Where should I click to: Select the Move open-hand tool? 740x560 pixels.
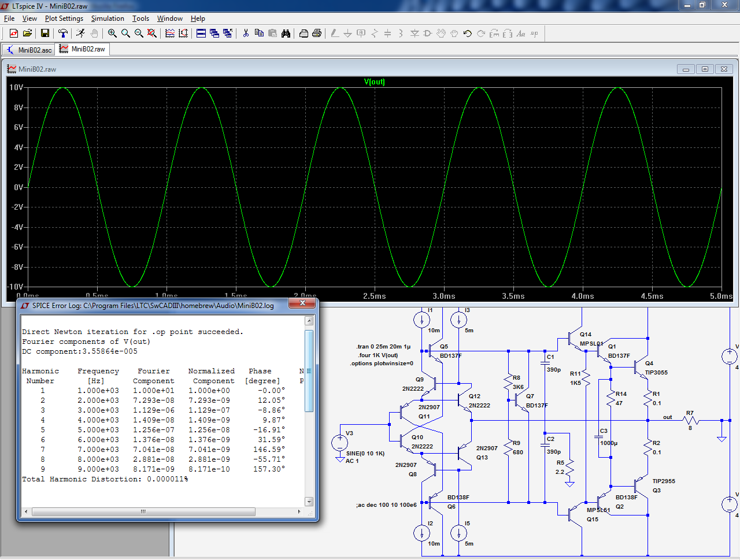pyautogui.click(x=441, y=34)
